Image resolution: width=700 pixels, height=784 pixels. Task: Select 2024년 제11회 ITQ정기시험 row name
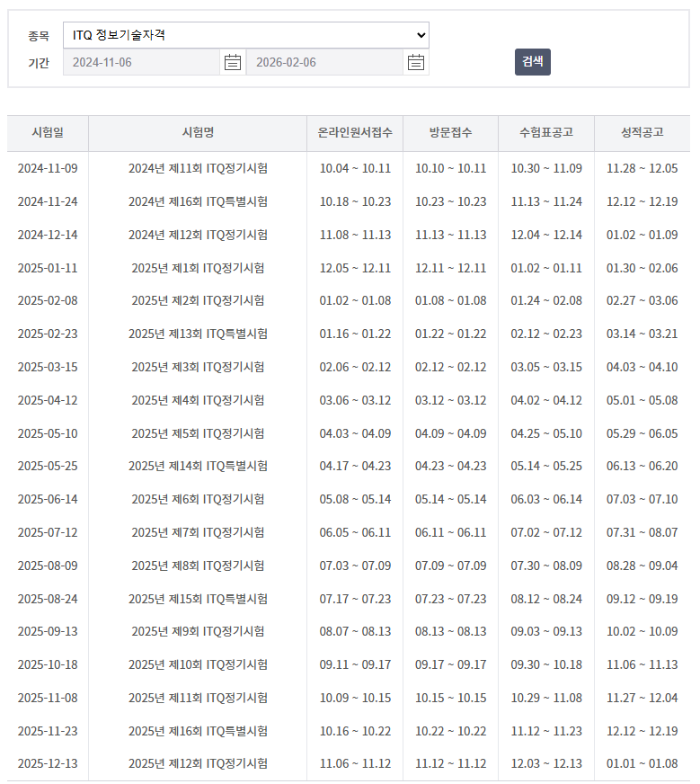(198, 168)
